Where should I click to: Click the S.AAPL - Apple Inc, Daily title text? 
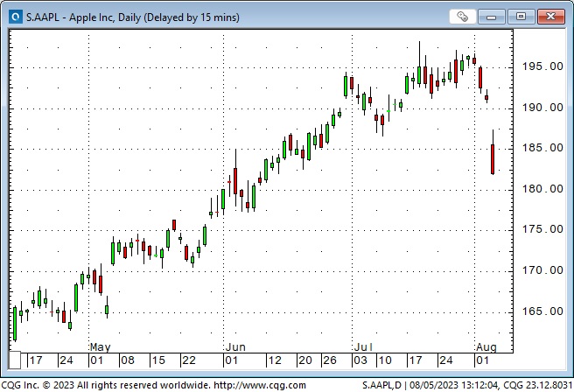[132, 17]
